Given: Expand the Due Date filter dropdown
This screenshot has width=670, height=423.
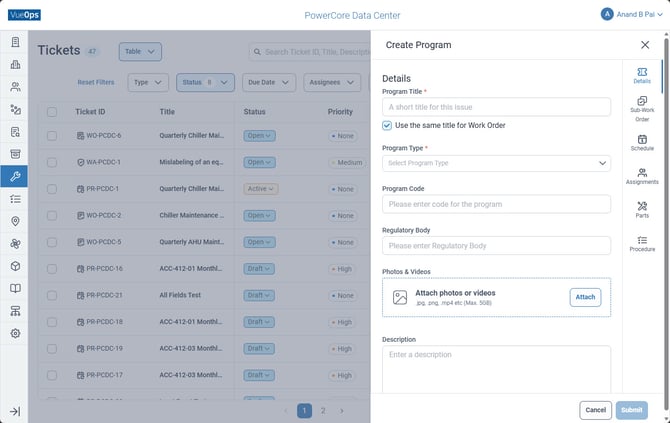Looking at the screenshot, I should [268, 82].
